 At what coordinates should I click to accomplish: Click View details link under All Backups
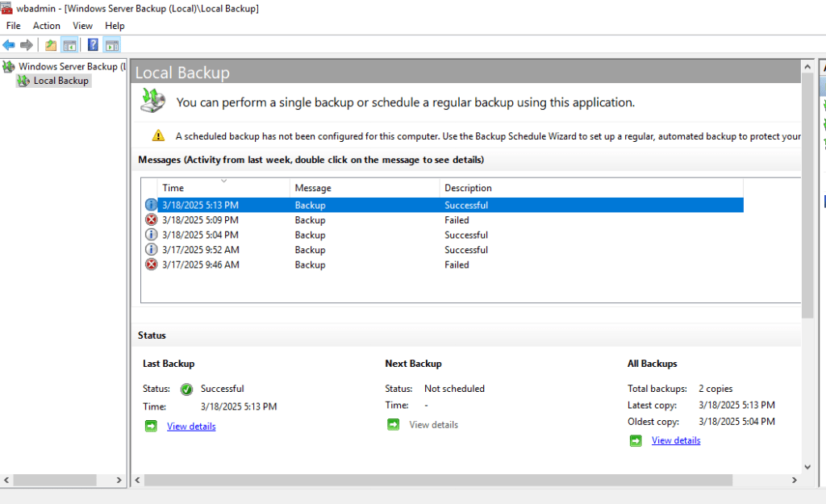[x=676, y=440]
